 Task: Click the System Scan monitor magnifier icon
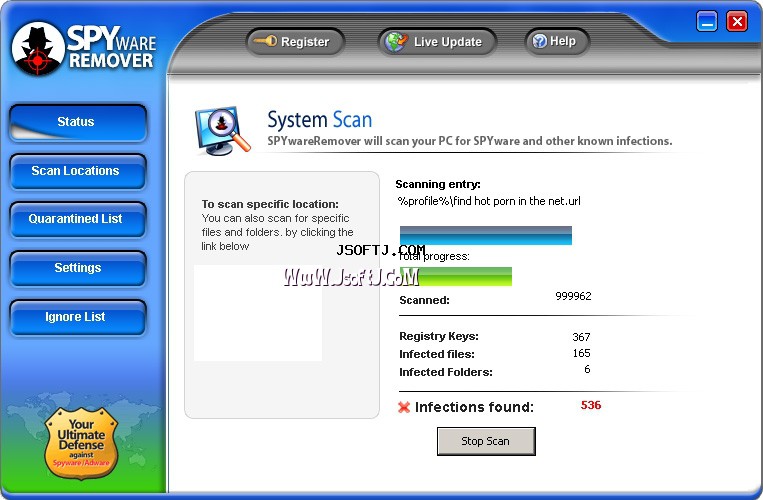pos(222,130)
